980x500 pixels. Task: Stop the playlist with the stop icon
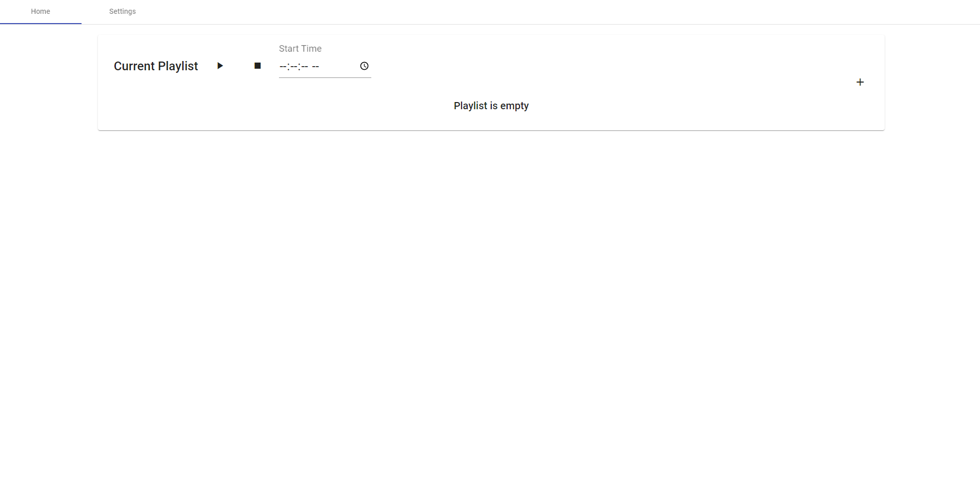[x=257, y=66]
